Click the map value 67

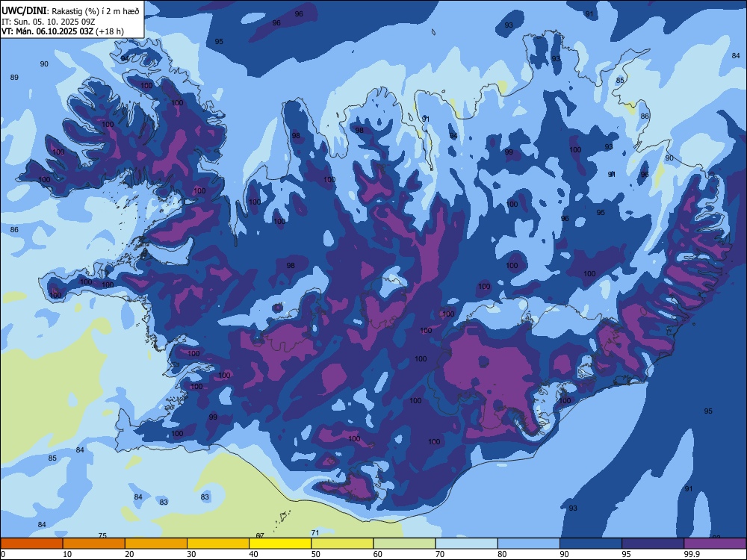pos(260,535)
